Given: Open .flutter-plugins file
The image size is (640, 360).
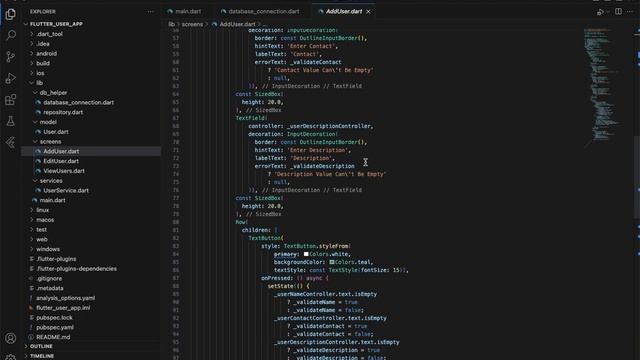Looking at the screenshot, I should pyautogui.click(x=56, y=259).
